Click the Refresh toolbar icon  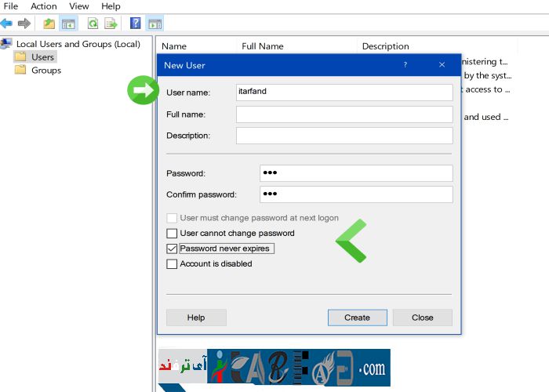[x=93, y=24]
